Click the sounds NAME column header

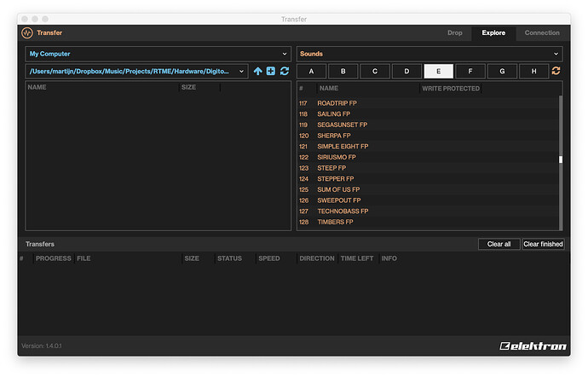(x=329, y=88)
